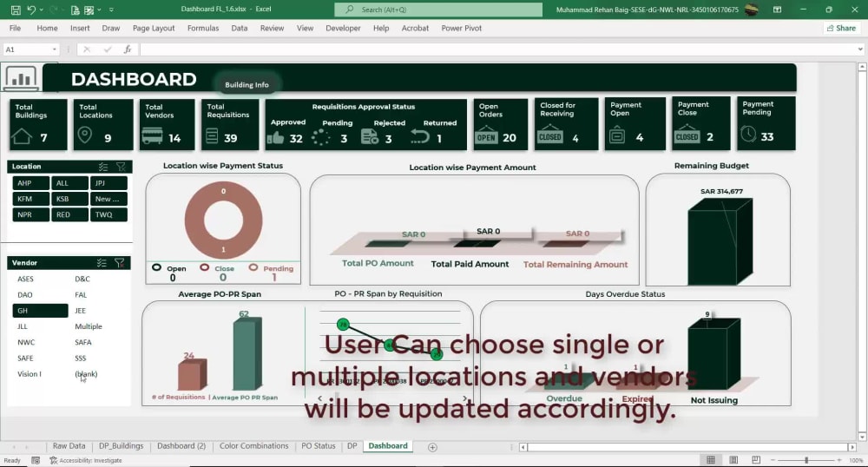Click the Share button
This screenshot has height=467, width=868.
[841, 28]
